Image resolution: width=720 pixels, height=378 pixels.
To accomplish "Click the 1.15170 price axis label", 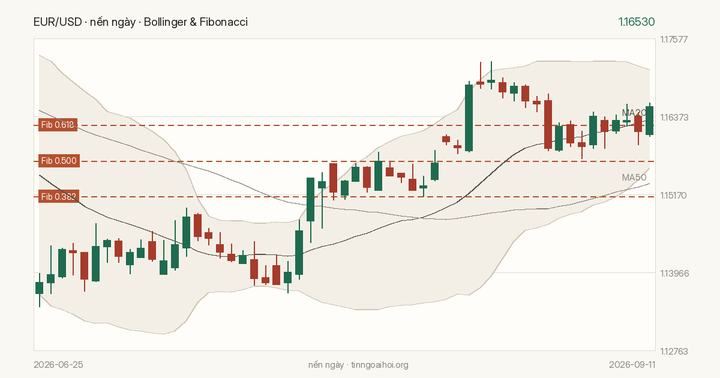I will (x=674, y=196).
